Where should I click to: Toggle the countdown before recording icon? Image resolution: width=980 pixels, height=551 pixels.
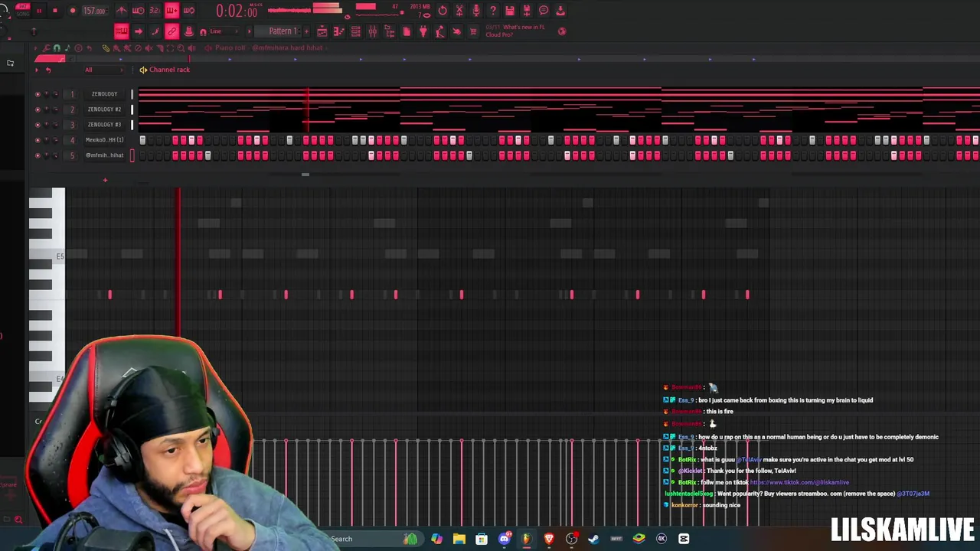(155, 11)
